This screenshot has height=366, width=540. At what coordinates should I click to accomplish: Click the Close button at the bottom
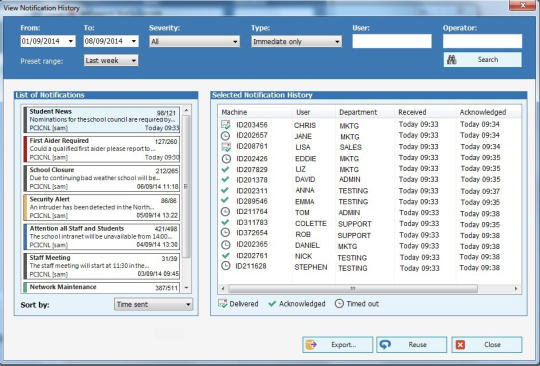[x=487, y=345]
